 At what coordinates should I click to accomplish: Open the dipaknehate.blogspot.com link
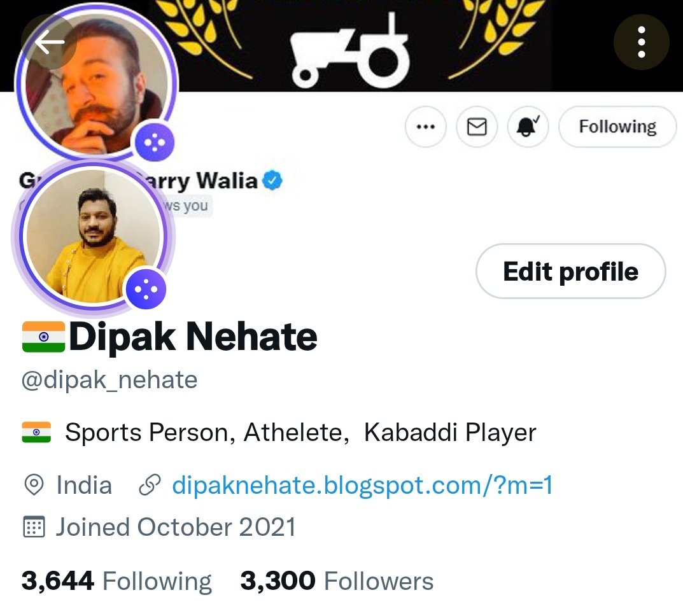tap(362, 485)
